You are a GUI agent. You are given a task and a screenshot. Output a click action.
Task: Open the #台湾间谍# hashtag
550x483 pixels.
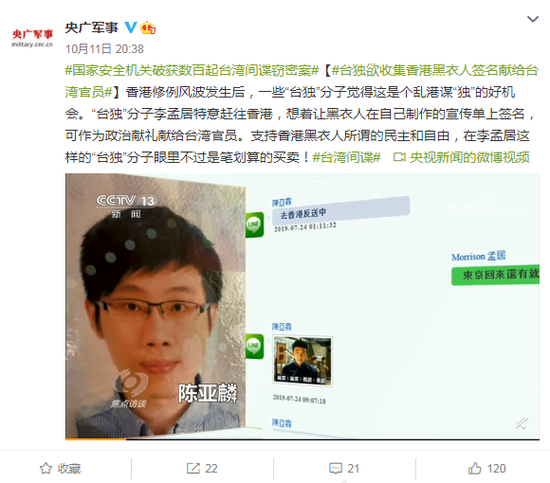[x=346, y=157]
